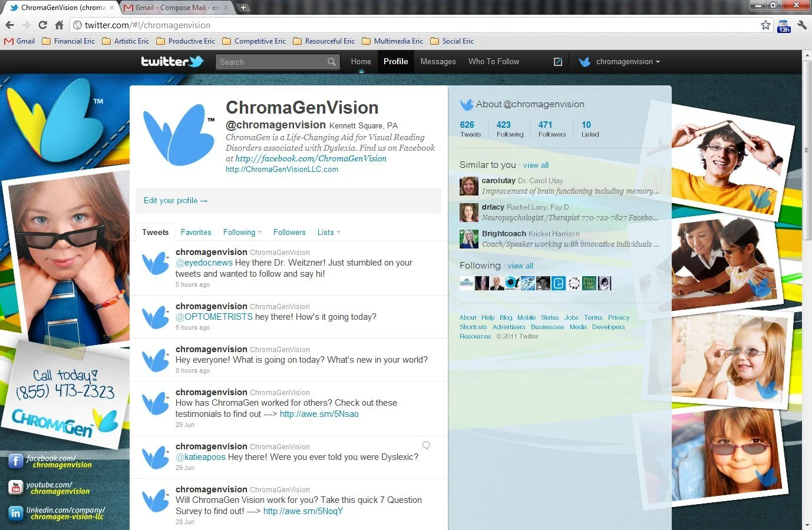Click @eyedocnews mention link
812x530 pixels.
point(204,263)
